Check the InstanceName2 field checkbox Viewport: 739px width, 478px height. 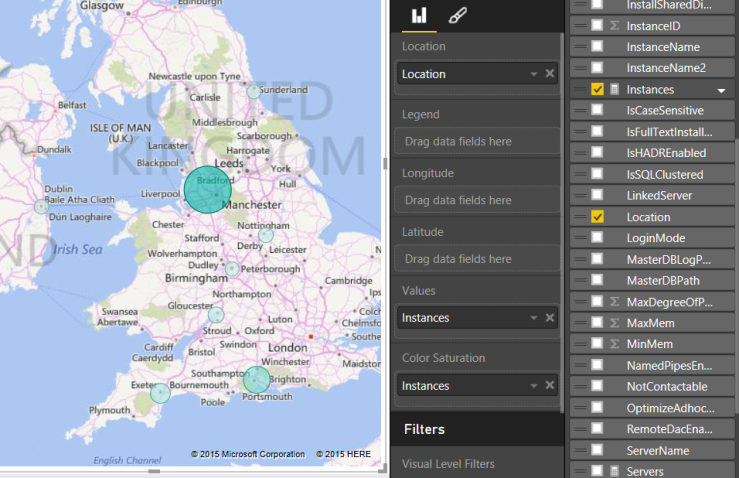tap(597, 68)
